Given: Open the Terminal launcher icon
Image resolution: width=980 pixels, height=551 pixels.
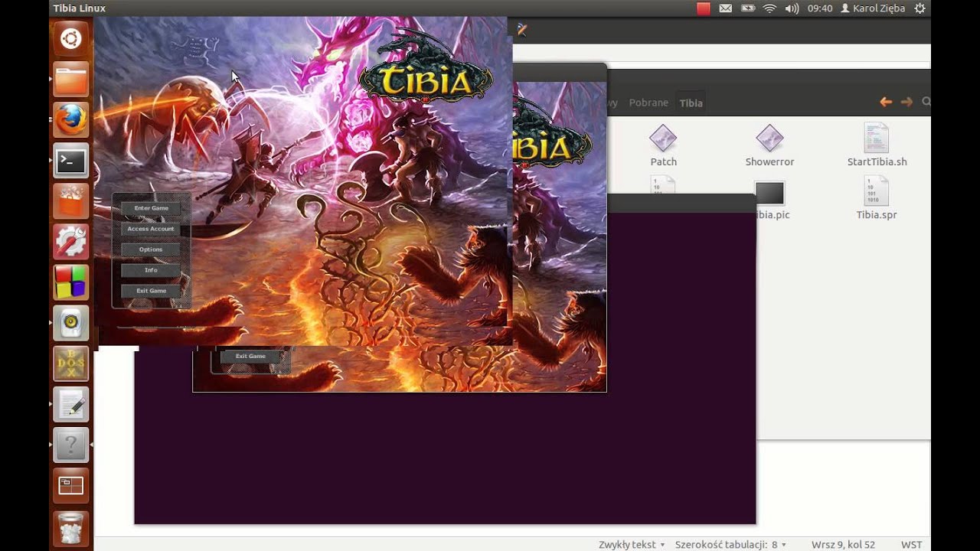Looking at the screenshot, I should [x=71, y=161].
